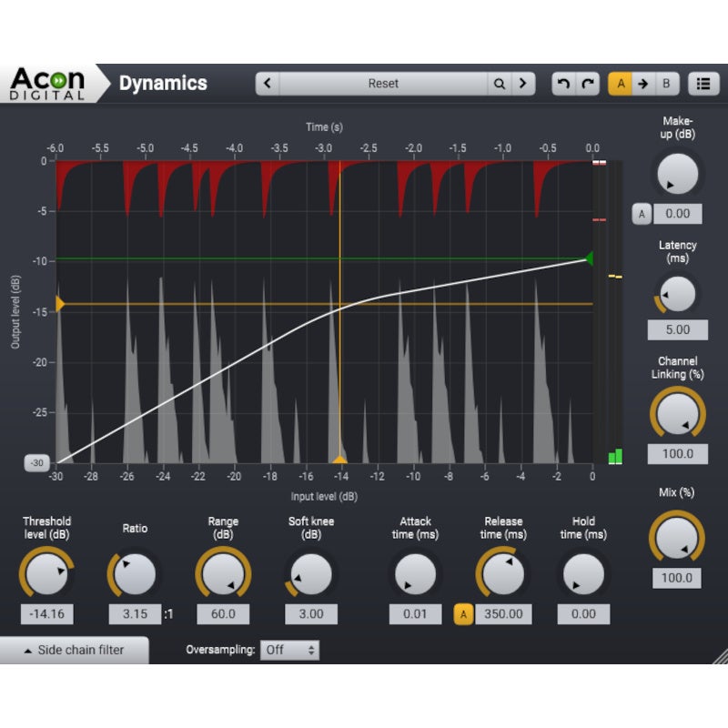
Task: Click the Mix knob
Action: pos(676,537)
